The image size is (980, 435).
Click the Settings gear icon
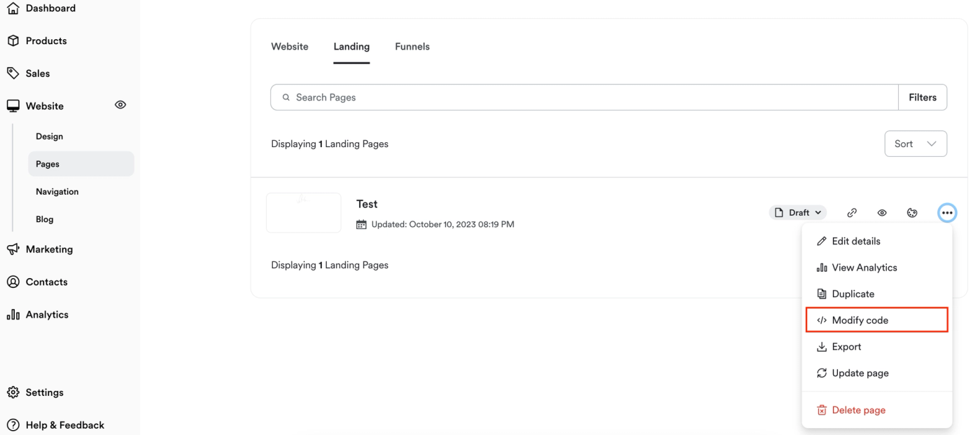(x=13, y=392)
